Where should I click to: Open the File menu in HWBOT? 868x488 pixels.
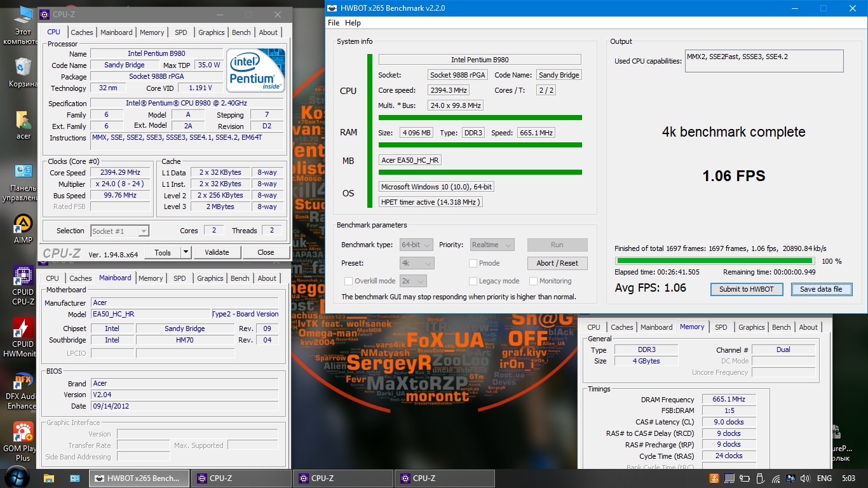click(334, 23)
